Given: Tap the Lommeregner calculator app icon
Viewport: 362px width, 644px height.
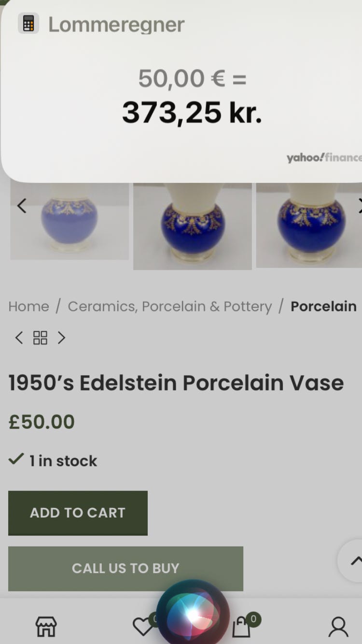Looking at the screenshot, I should (28, 24).
